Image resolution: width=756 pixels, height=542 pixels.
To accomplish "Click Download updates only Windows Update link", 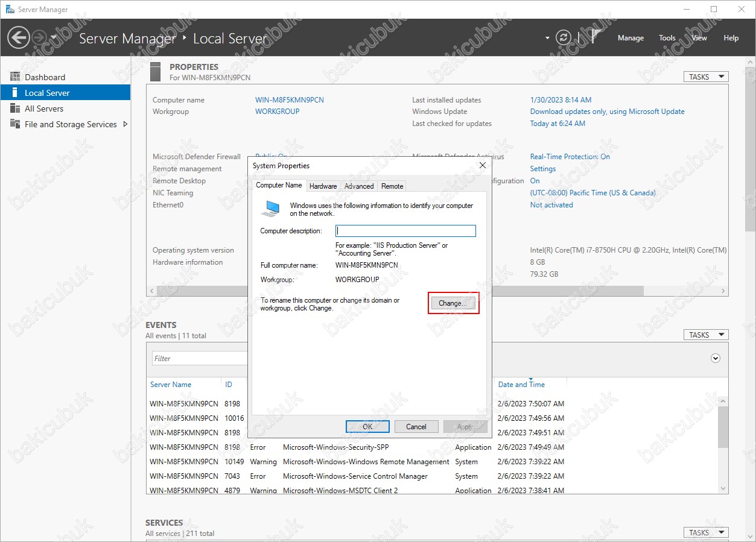I will point(607,112).
